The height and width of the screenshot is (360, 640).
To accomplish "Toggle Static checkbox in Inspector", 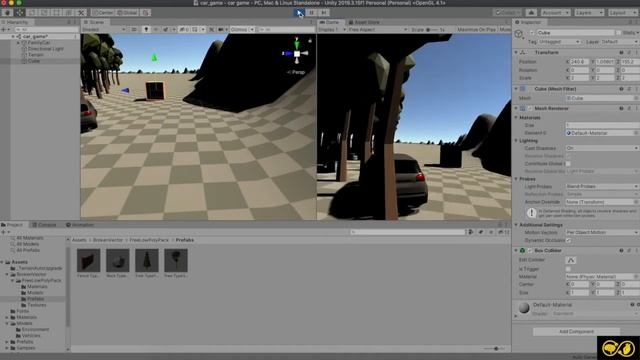I will tap(619, 33).
